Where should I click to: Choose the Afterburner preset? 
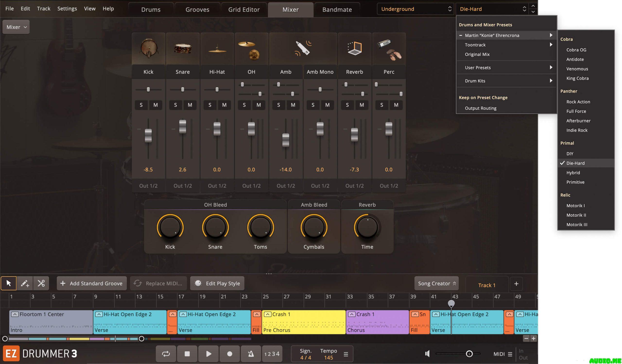(x=586, y=121)
